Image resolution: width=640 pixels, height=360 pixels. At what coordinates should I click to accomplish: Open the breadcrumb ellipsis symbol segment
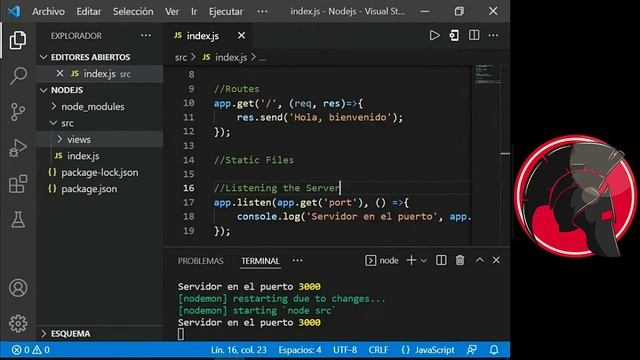pyautogui.click(x=262, y=58)
